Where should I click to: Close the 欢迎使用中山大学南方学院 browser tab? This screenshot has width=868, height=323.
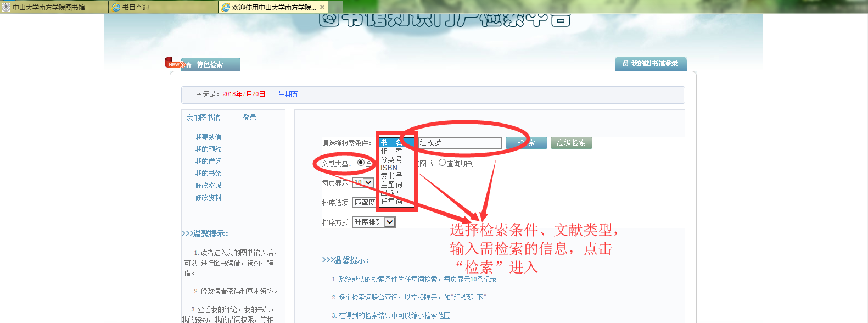point(322,7)
